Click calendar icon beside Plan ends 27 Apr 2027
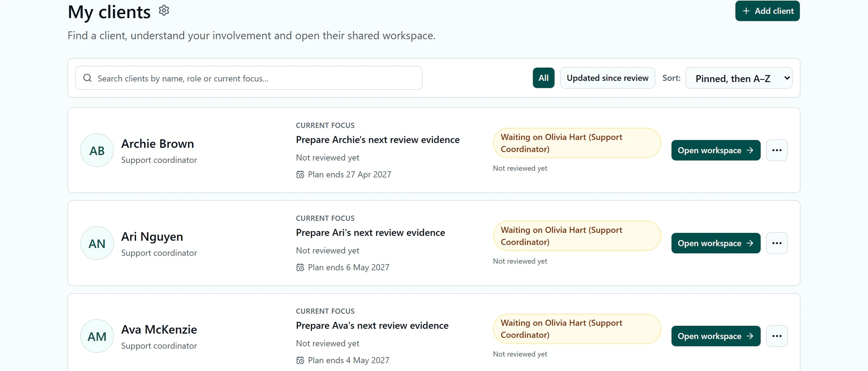The image size is (868, 371). click(x=300, y=175)
